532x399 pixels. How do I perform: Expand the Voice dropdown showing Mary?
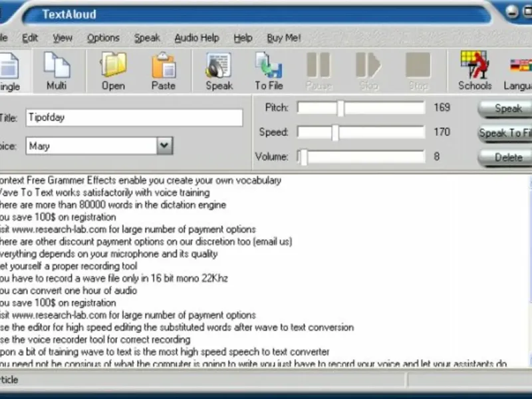[164, 146]
